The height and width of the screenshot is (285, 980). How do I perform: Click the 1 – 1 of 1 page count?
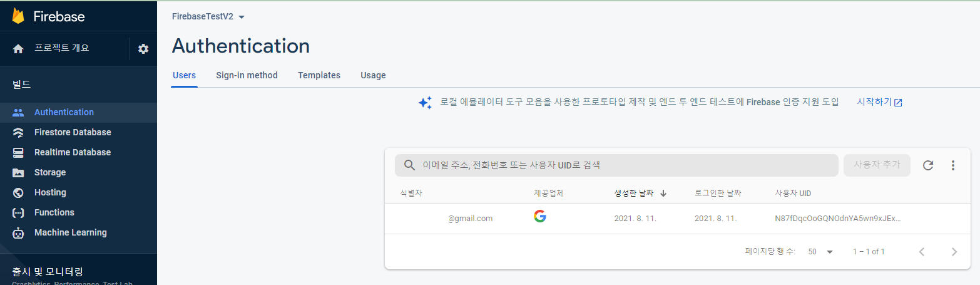(x=869, y=252)
